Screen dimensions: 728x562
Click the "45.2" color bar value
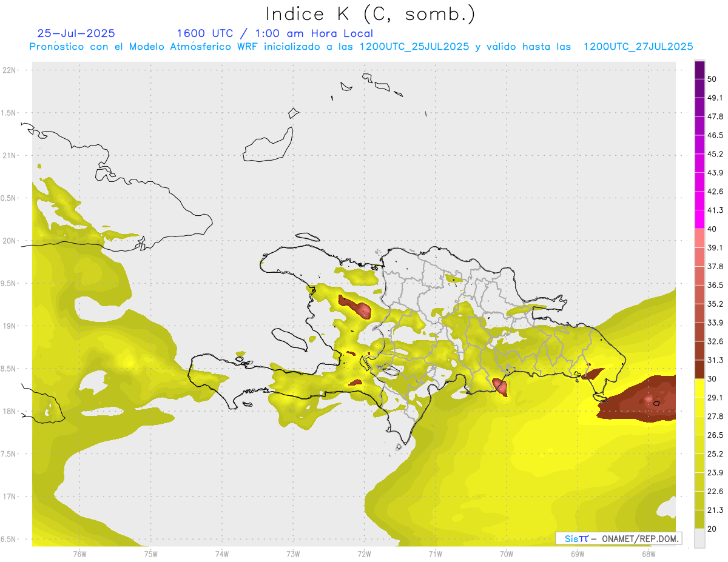click(x=715, y=154)
